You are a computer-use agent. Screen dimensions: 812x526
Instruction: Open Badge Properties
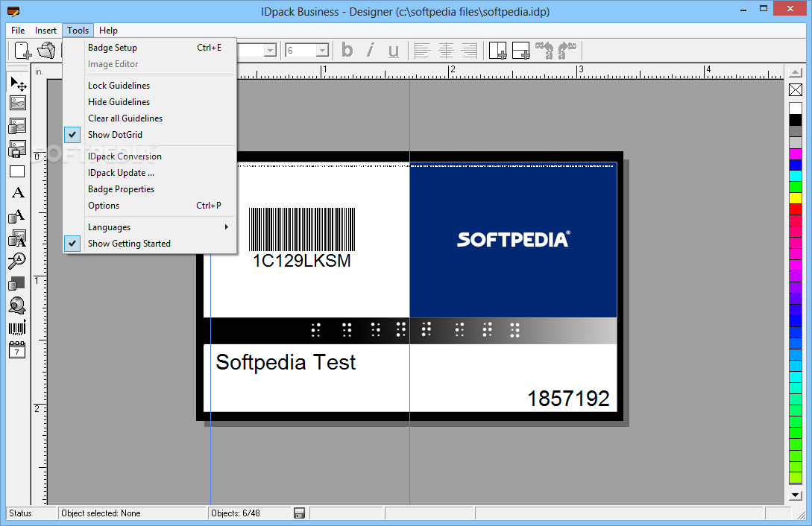point(150,188)
